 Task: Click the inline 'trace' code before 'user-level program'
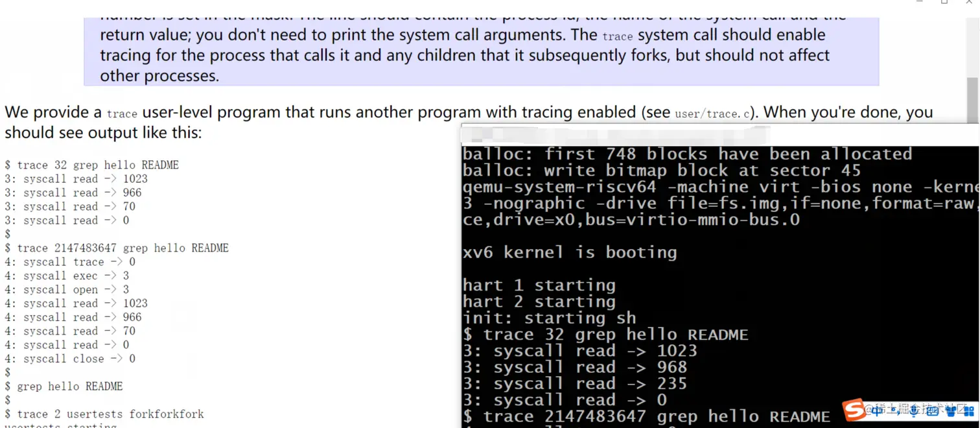122,114
